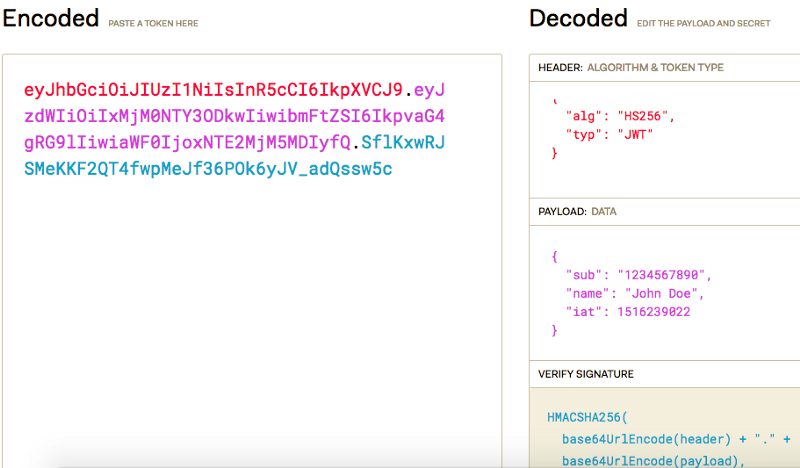This screenshot has width=800, height=468.
Task: Click the purple payload token text
Action: click(234, 116)
